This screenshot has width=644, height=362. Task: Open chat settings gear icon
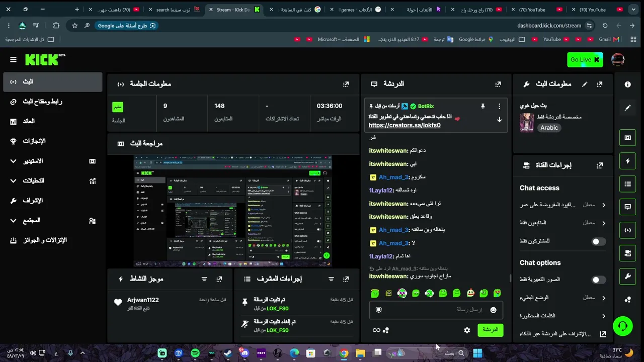point(467,330)
